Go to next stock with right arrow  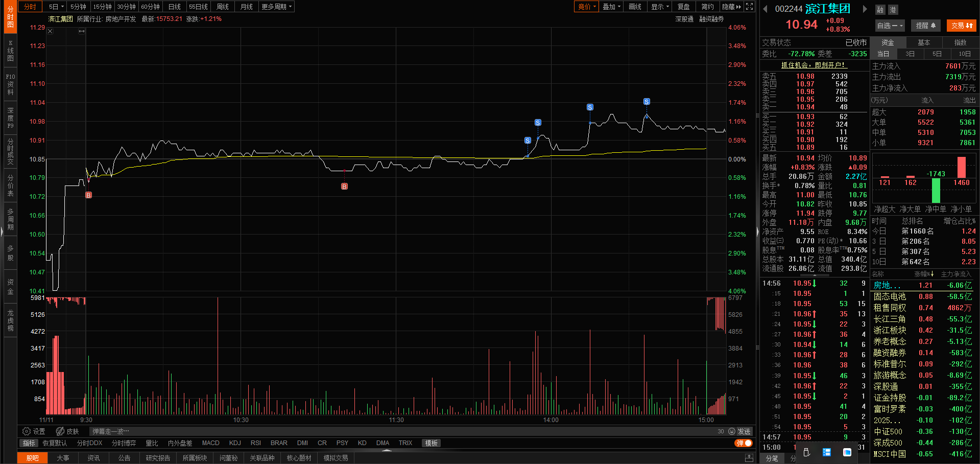click(x=865, y=9)
